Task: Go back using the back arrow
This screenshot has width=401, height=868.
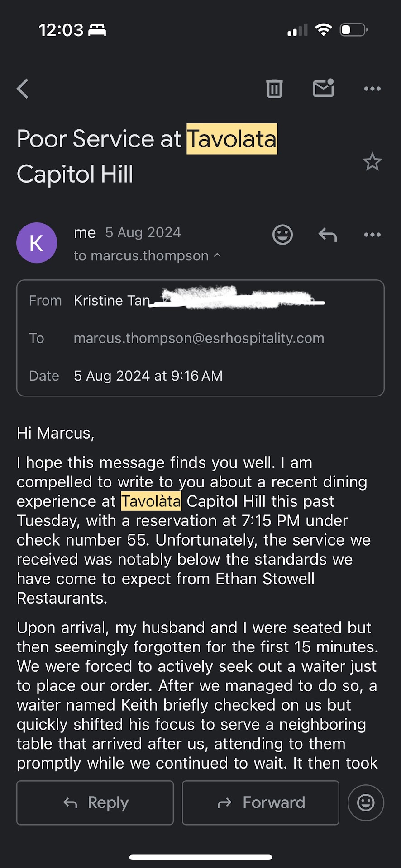Action: [x=23, y=89]
